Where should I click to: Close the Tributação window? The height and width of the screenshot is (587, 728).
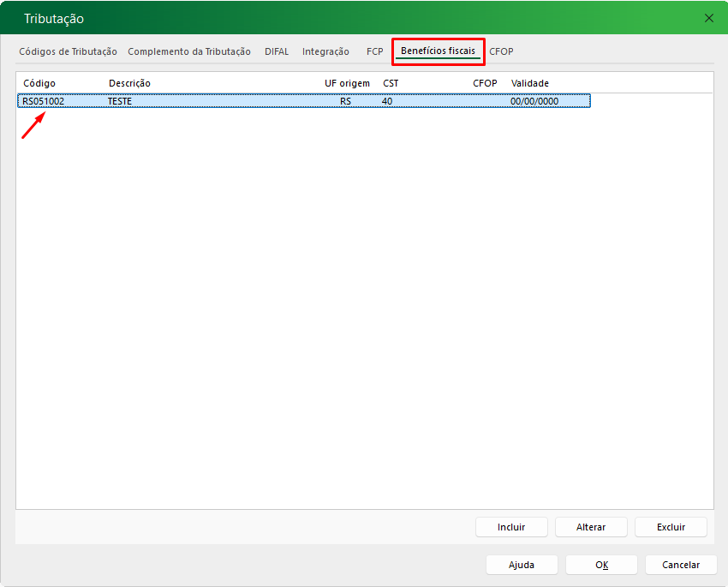pyautogui.click(x=709, y=18)
